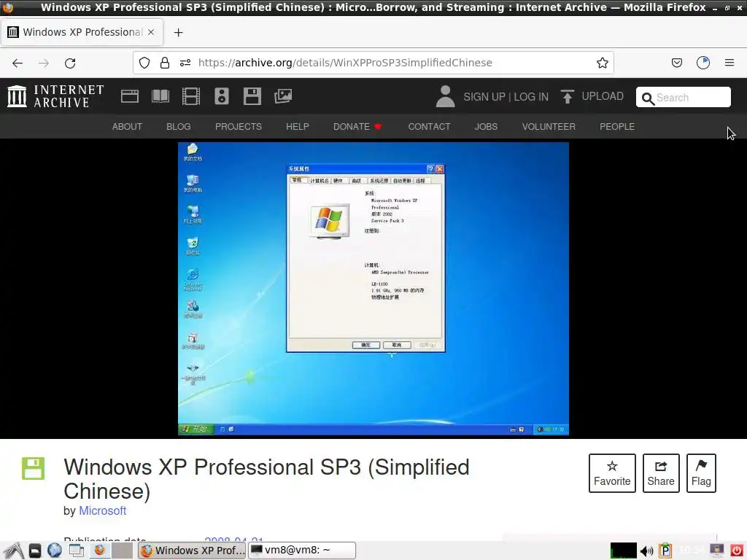Viewport: 747px width, 560px height.
Task: Show site information padlock icon
Action: [165, 63]
